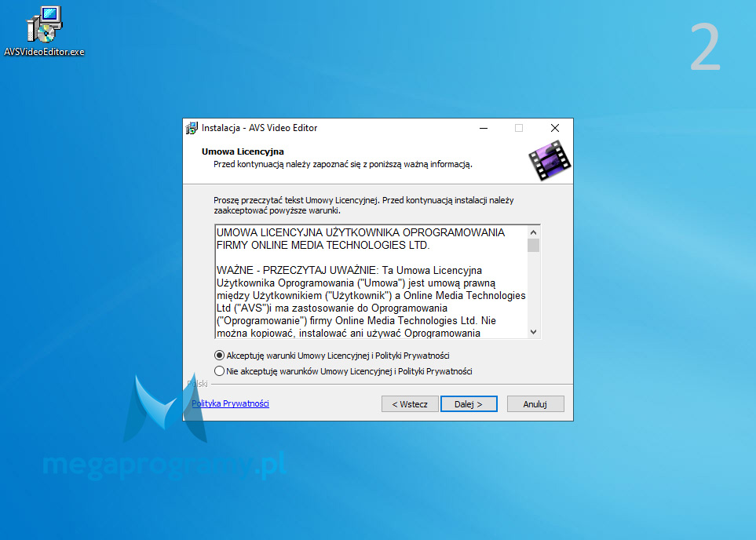
Task: Click the Dalej > button
Action: point(469,404)
